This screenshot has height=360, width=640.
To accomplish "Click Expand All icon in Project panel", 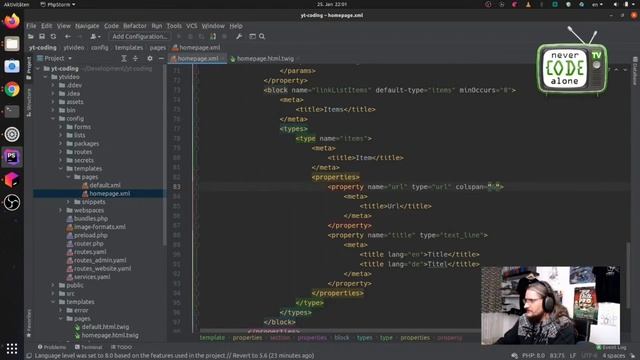I will [124, 58].
